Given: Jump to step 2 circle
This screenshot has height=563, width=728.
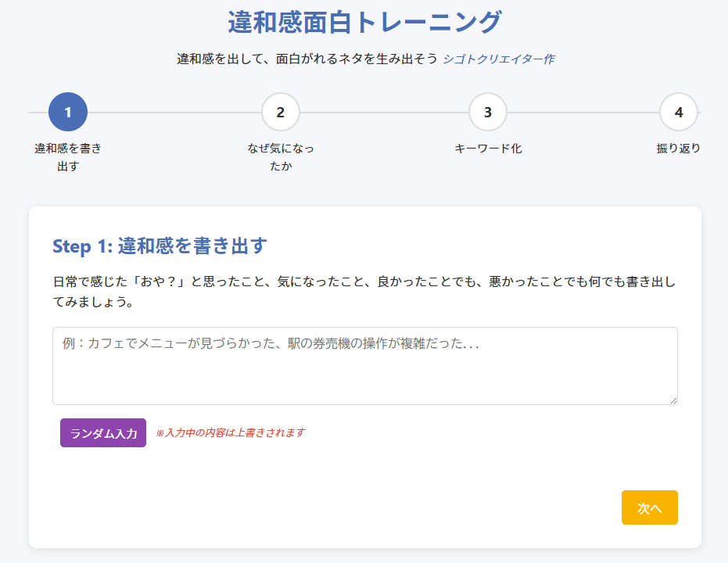Looking at the screenshot, I should [281, 112].
